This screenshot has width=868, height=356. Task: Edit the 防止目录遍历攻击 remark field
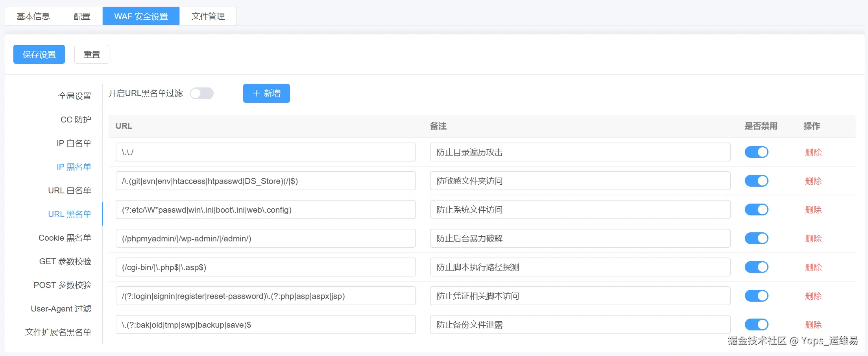point(580,152)
